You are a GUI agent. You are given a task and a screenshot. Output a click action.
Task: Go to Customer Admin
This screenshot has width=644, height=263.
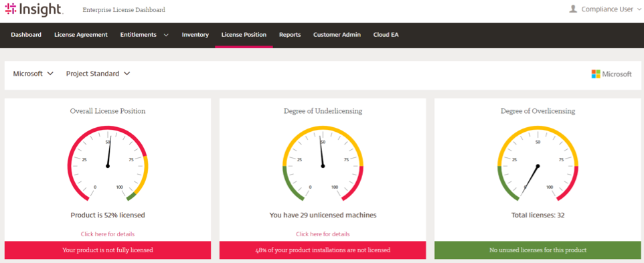click(x=337, y=35)
